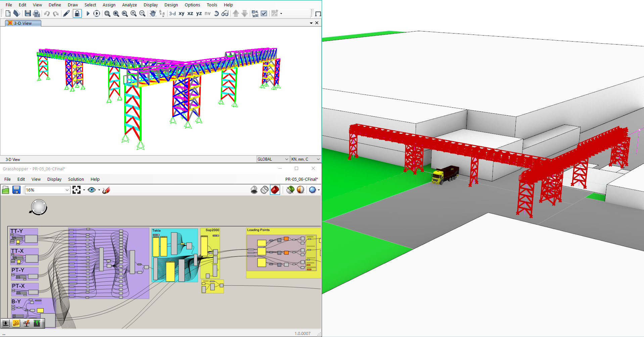Image resolution: width=644 pixels, height=337 pixels.
Task: Turn off Grasshopper preview with the dark icon
Action: click(254, 190)
